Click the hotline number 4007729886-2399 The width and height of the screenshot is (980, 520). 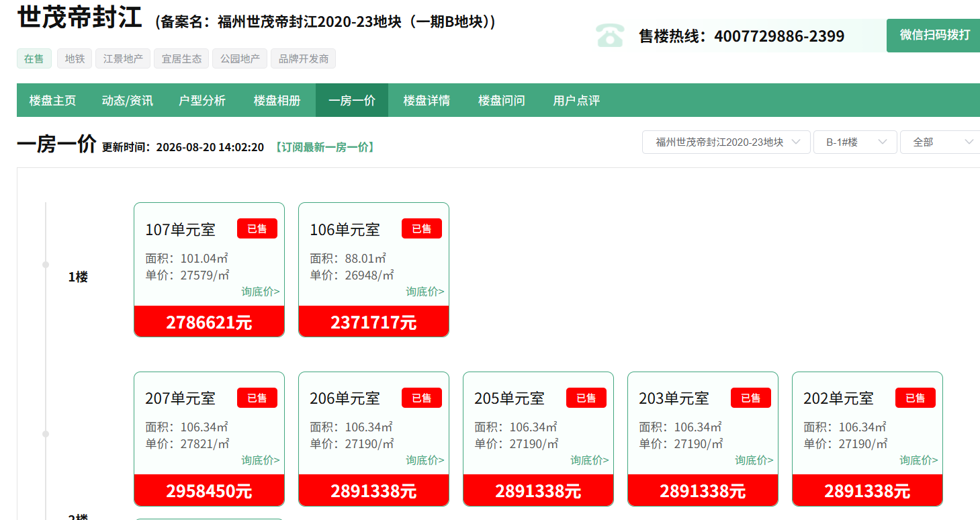779,36
